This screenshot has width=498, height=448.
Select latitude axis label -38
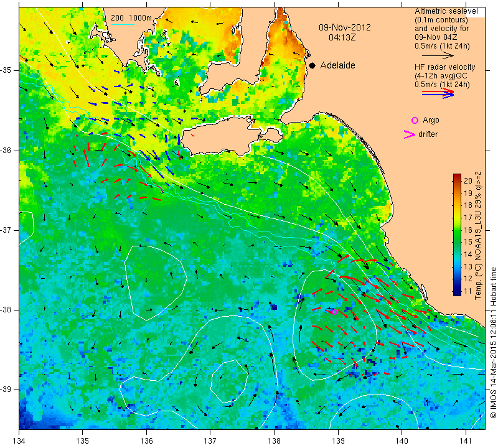pyautogui.click(x=6, y=310)
